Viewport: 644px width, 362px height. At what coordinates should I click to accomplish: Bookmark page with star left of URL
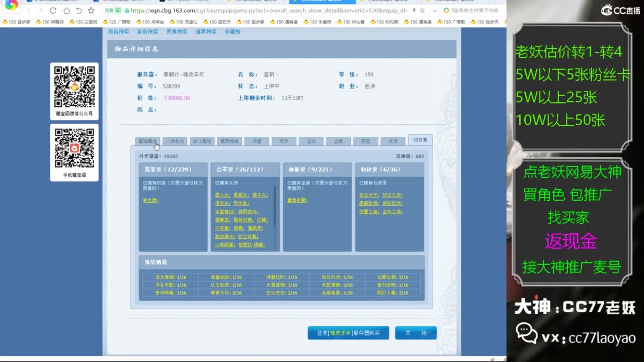coord(91,11)
